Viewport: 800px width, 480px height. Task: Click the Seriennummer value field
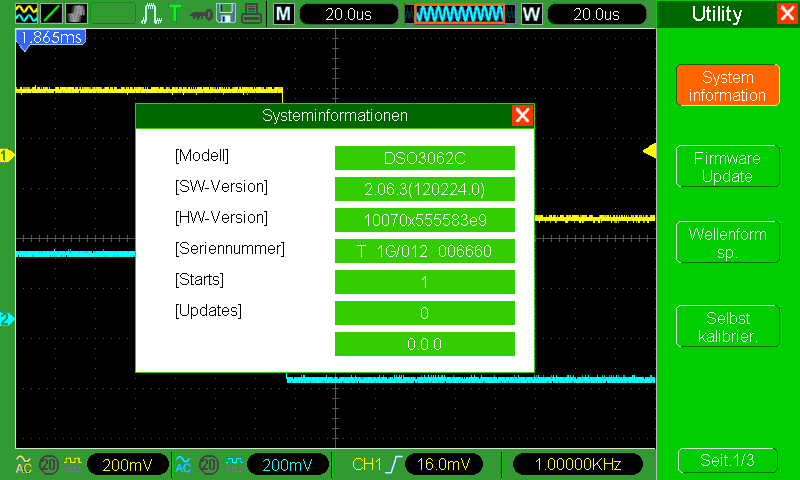click(x=424, y=251)
